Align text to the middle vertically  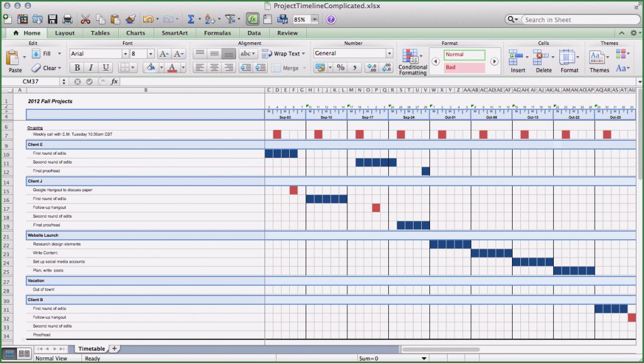(x=215, y=54)
